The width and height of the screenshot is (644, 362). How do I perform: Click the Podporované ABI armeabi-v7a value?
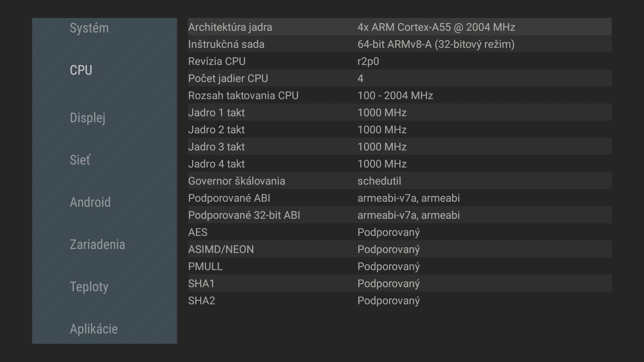point(409,198)
